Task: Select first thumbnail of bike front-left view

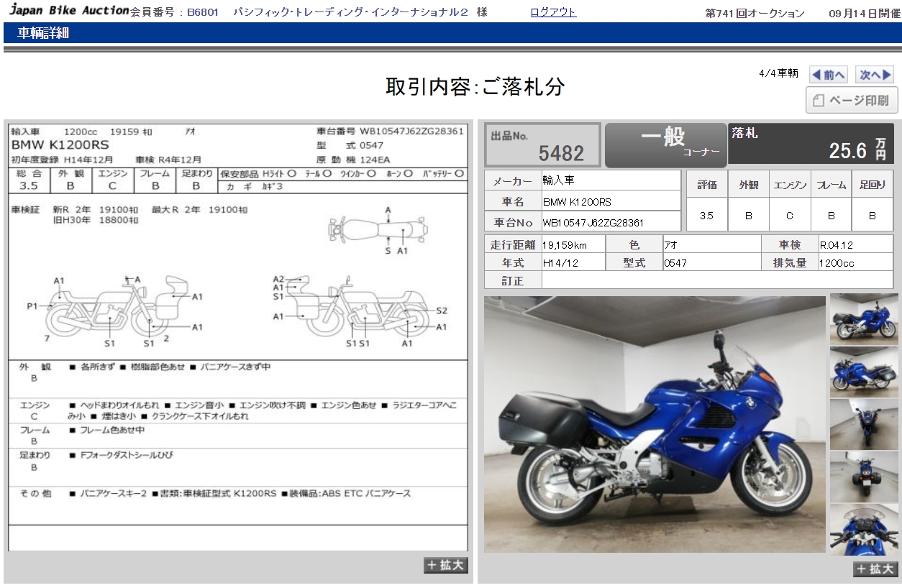Action: (x=864, y=318)
